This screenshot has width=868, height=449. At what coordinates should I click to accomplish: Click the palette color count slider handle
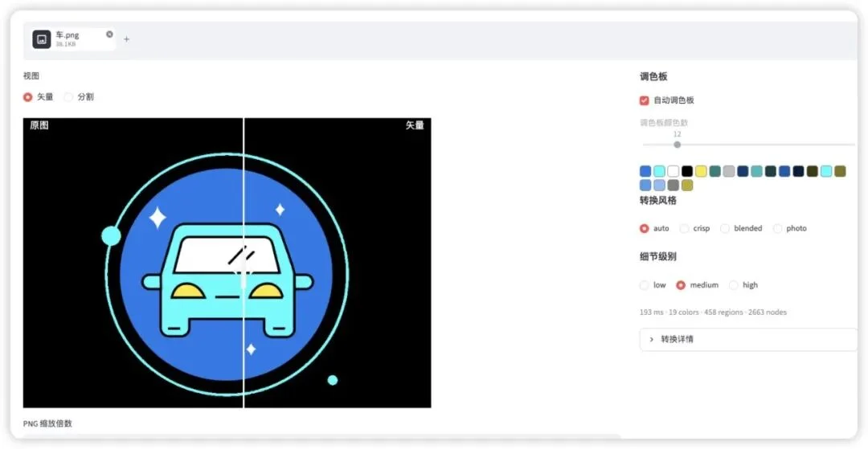pos(677,145)
